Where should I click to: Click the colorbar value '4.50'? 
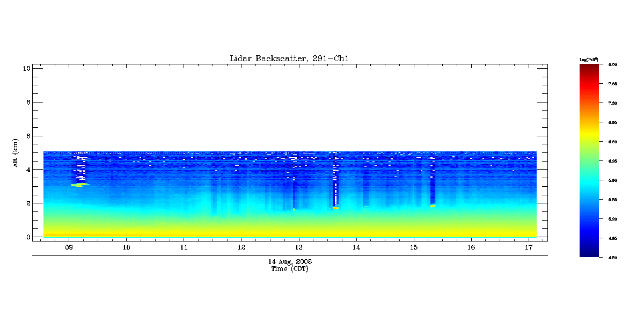point(613,258)
